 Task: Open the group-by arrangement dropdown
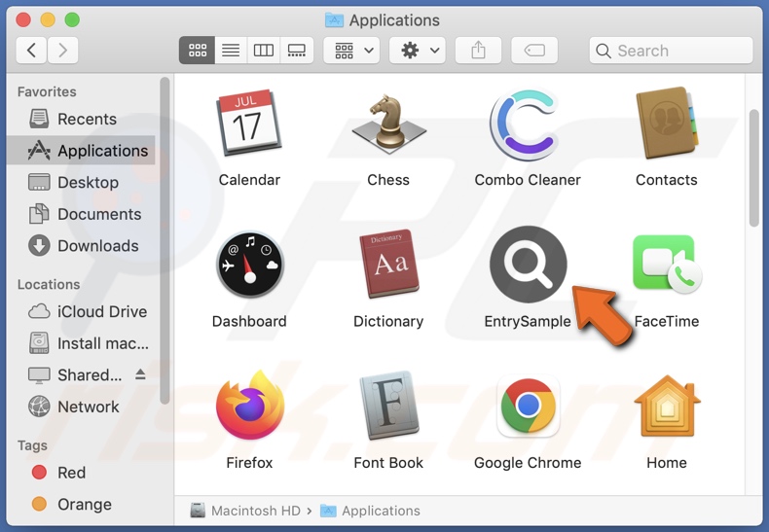351,50
